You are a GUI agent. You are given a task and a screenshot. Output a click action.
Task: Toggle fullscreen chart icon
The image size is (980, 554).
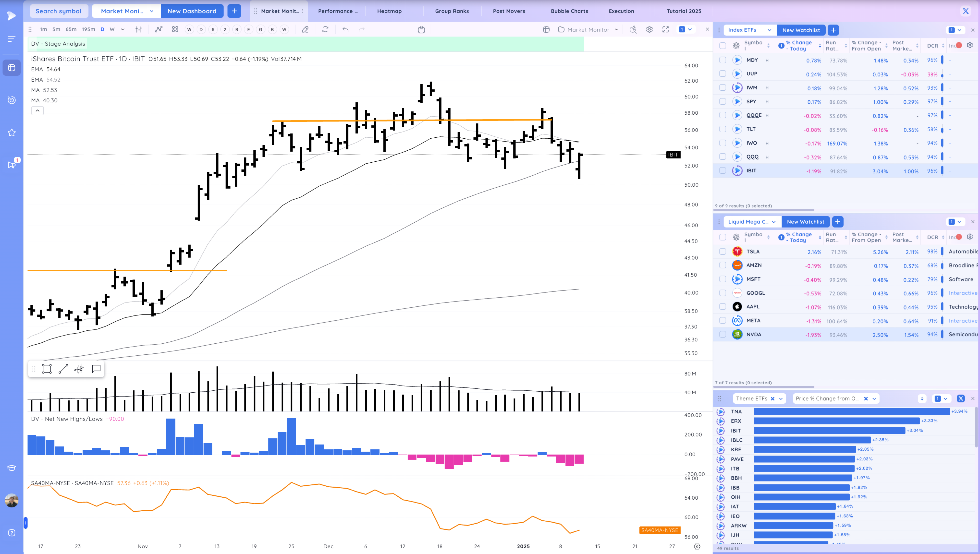[x=666, y=30]
